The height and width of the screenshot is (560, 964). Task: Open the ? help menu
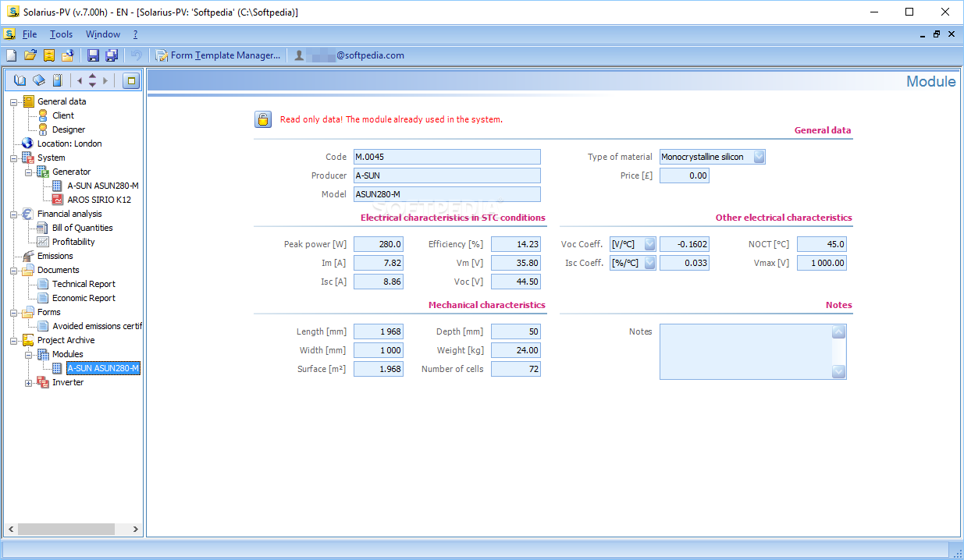(x=135, y=34)
